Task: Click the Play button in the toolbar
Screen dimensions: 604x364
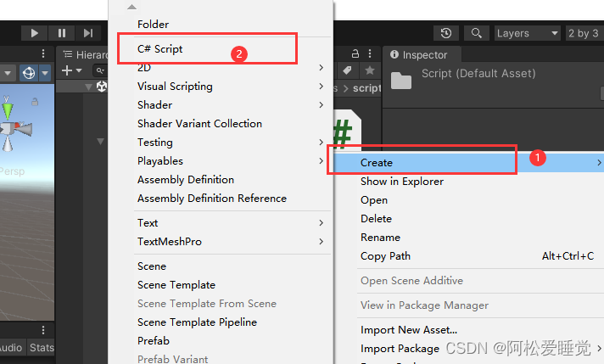Action: [34, 33]
